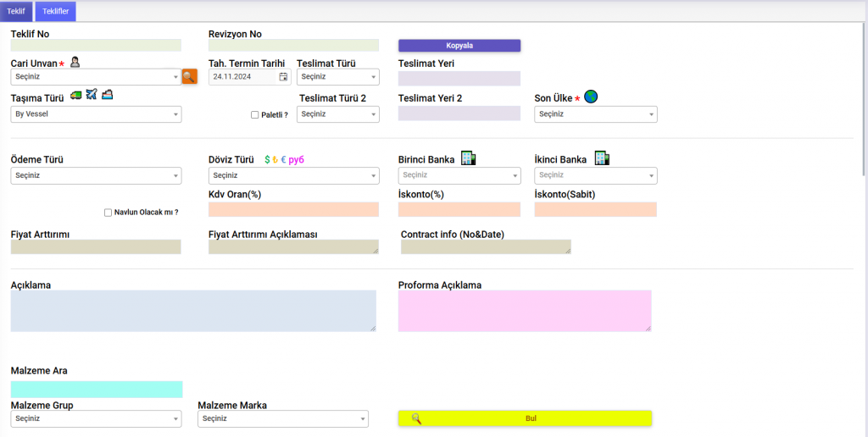868x437 pixels.
Task: Enable the Paletli checkbox
Action: pyautogui.click(x=255, y=115)
